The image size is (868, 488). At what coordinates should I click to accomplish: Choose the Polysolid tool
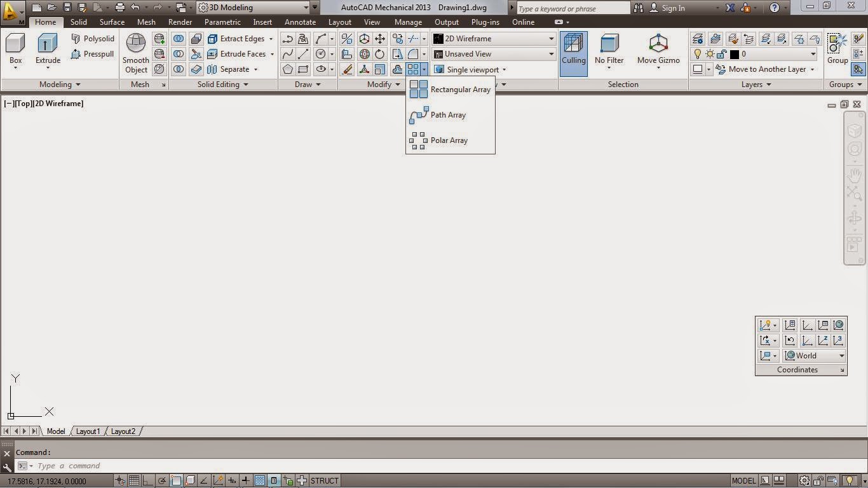pos(93,39)
